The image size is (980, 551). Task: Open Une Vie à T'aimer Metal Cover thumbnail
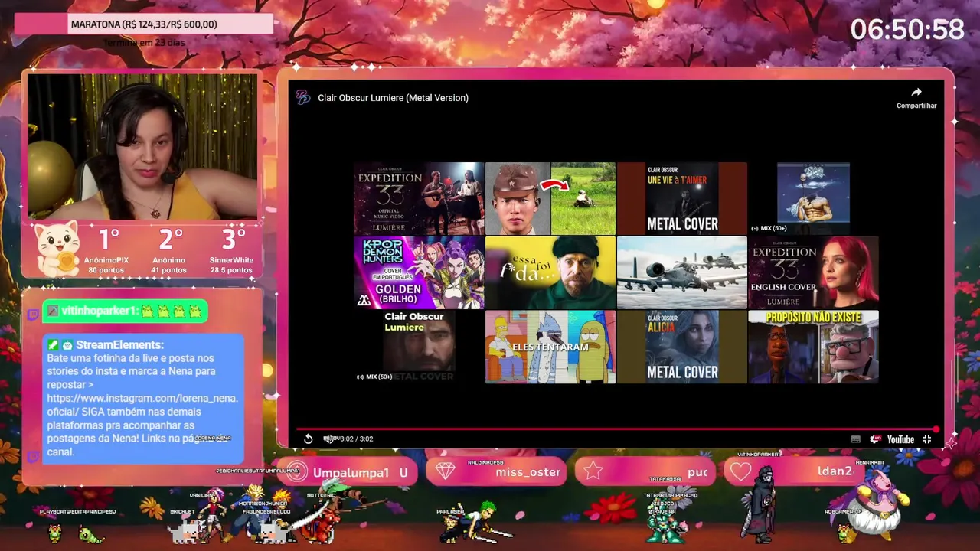(x=682, y=198)
